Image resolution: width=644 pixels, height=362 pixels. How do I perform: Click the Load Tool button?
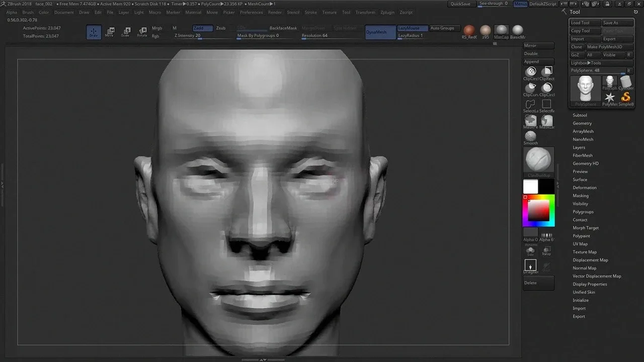[586, 23]
